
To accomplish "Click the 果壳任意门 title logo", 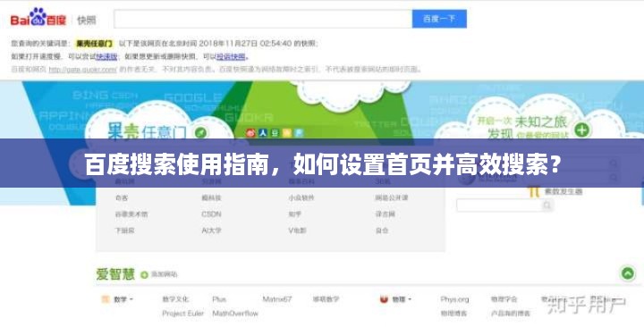I will (147, 131).
